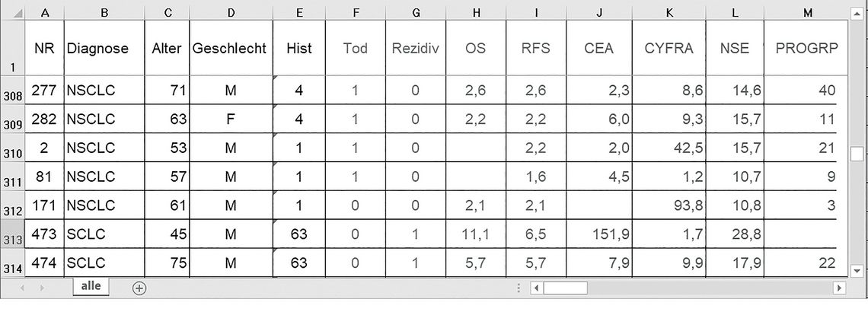Click the tab bar split handle dots
The width and height of the screenshot is (868, 315).
pyautogui.click(x=519, y=288)
